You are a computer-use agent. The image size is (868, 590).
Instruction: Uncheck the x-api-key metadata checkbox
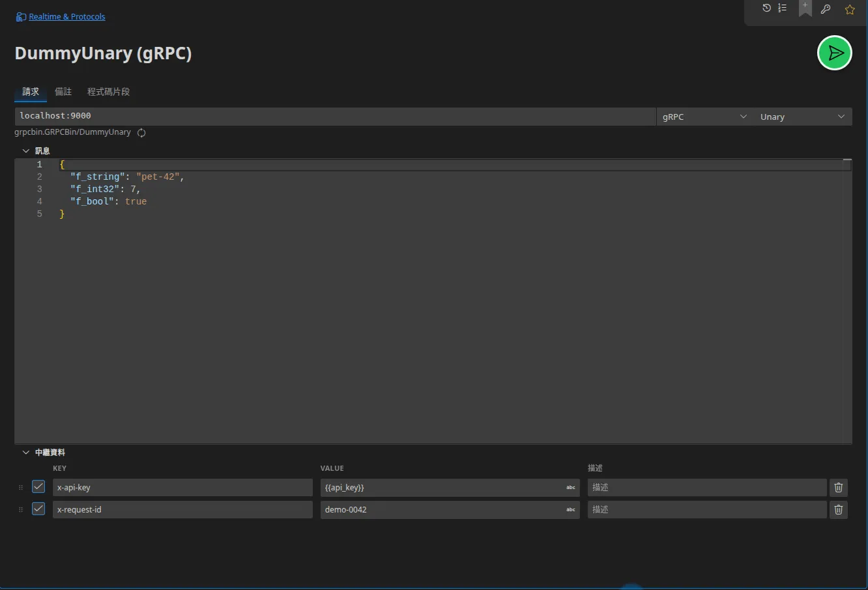coord(38,486)
